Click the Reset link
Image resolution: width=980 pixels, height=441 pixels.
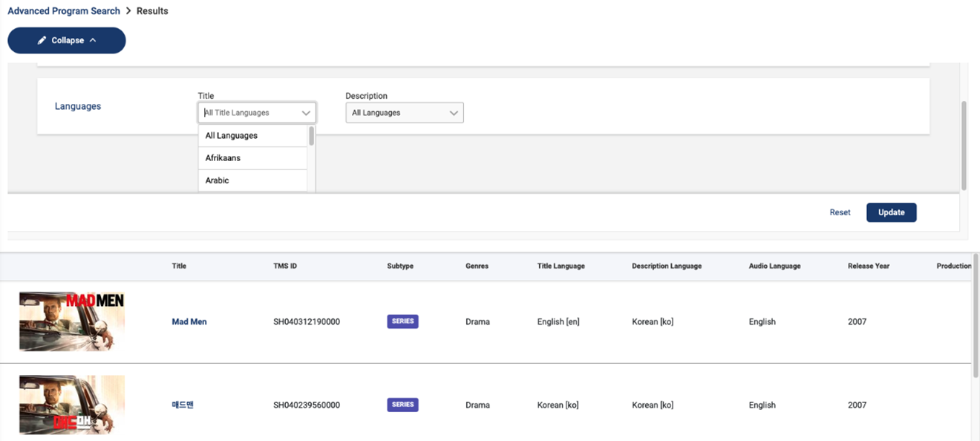[x=840, y=212]
